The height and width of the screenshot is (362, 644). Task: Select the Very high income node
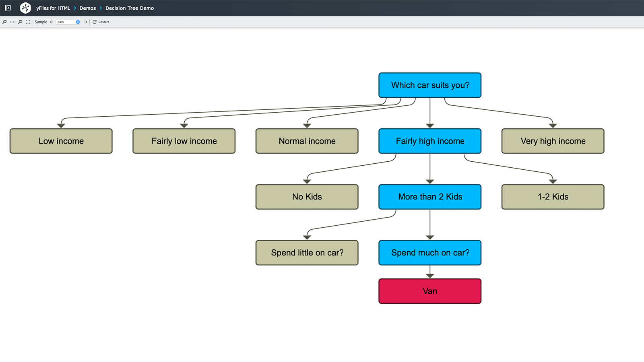click(553, 141)
